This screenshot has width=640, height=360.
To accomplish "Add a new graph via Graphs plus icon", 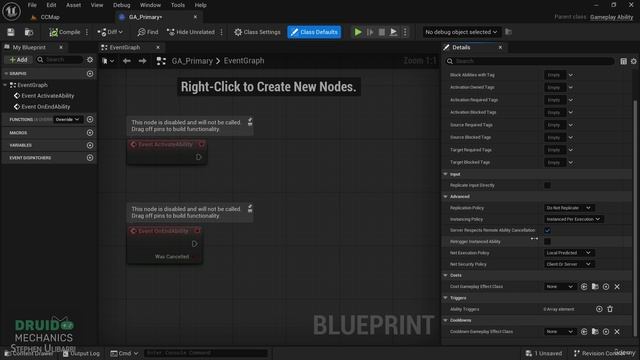I will point(90,73).
